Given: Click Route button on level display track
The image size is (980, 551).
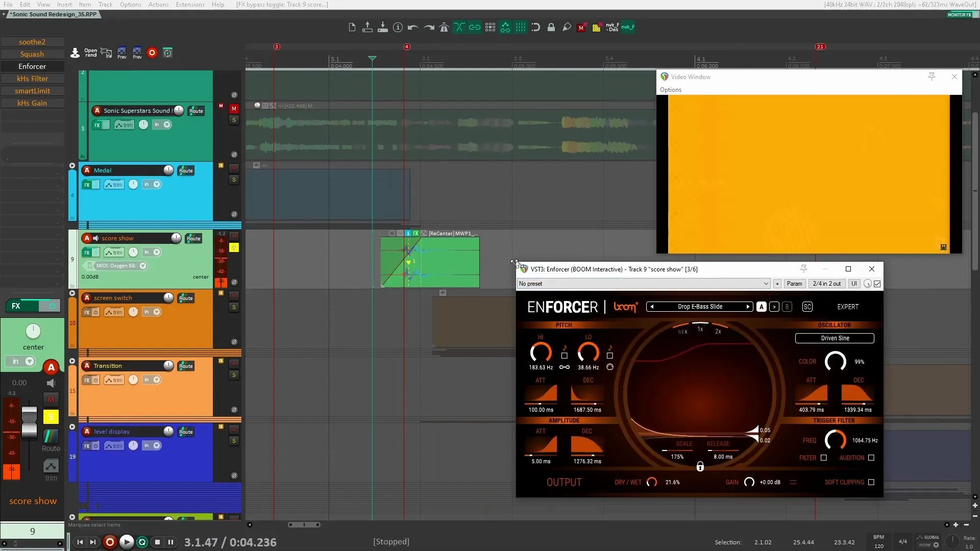Looking at the screenshot, I should 186,432.
